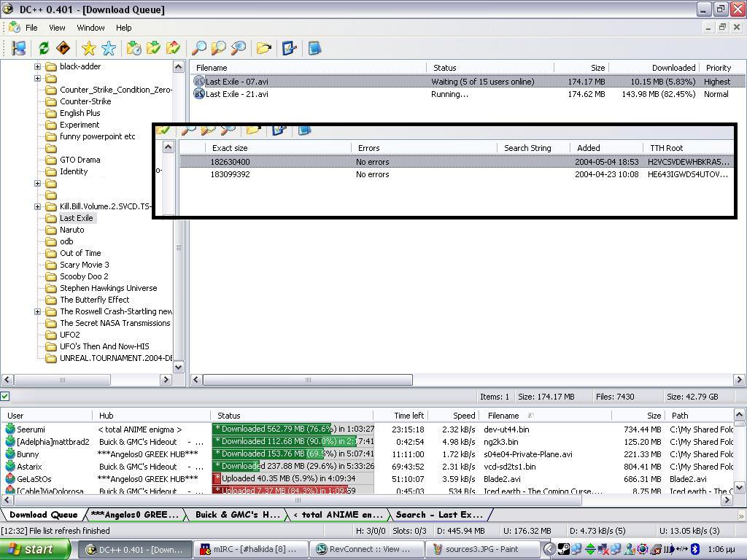Select The Butterfly Effect folder
Viewport: 747px width, 560px height.
(x=94, y=300)
